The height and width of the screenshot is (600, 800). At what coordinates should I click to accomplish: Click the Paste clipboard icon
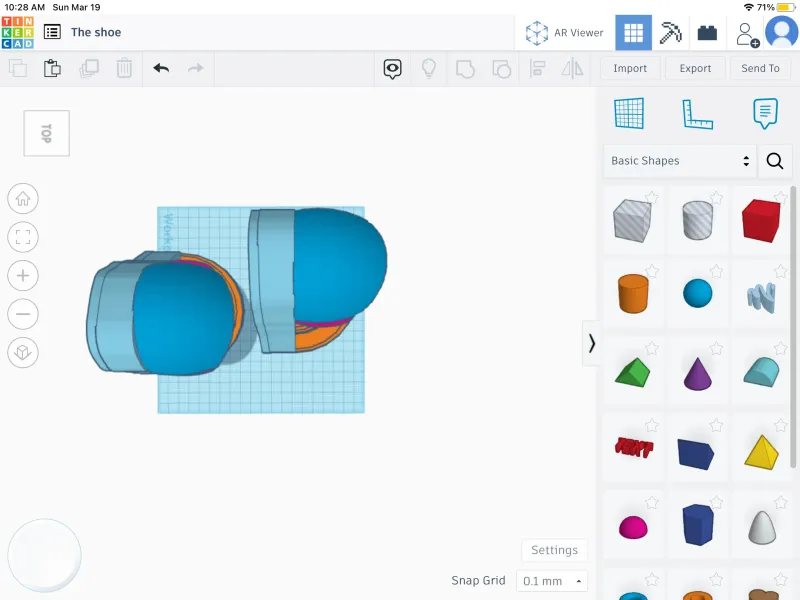tap(52, 68)
